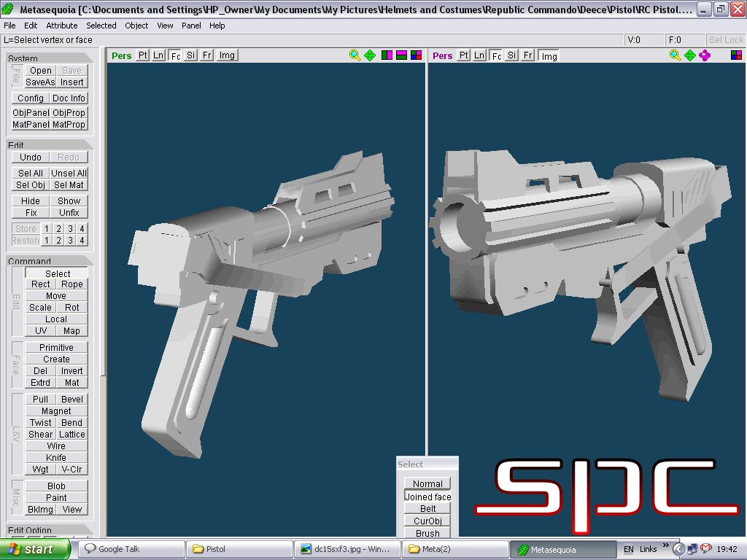
Task: Select the Primitive command
Action: (x=56, y=348)
